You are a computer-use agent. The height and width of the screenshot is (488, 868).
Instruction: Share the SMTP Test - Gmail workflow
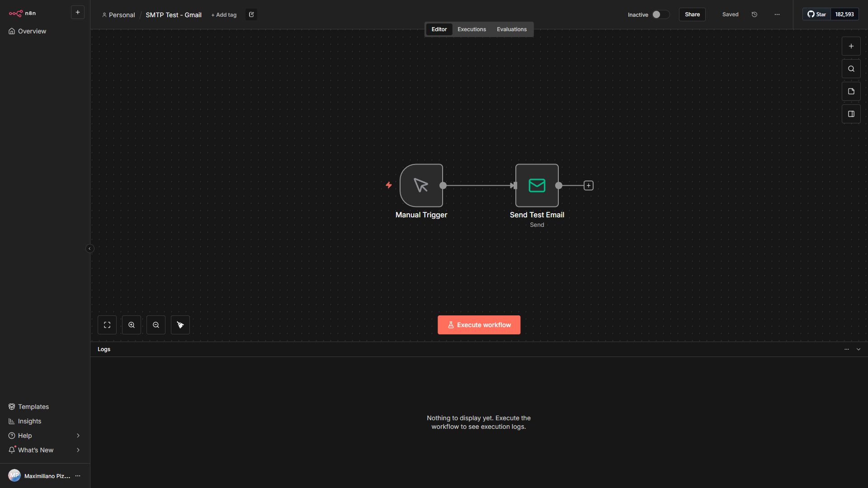(692, 14)
